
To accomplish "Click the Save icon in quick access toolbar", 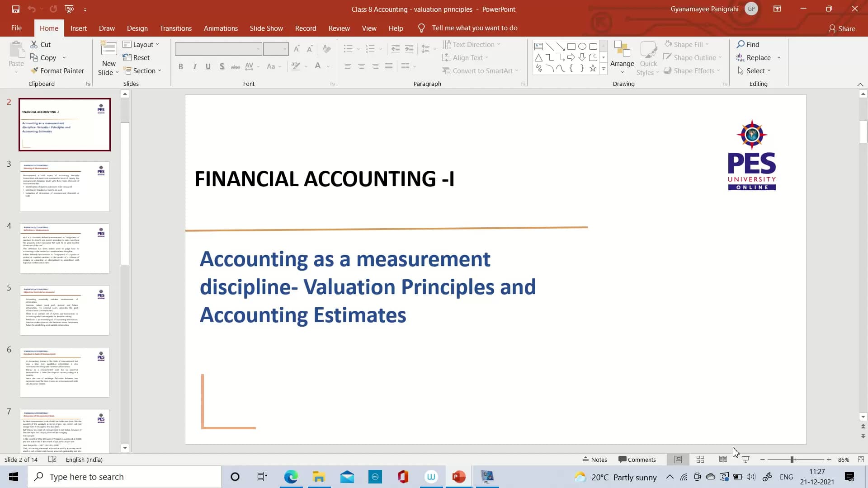I will click(x=16, y=9).
